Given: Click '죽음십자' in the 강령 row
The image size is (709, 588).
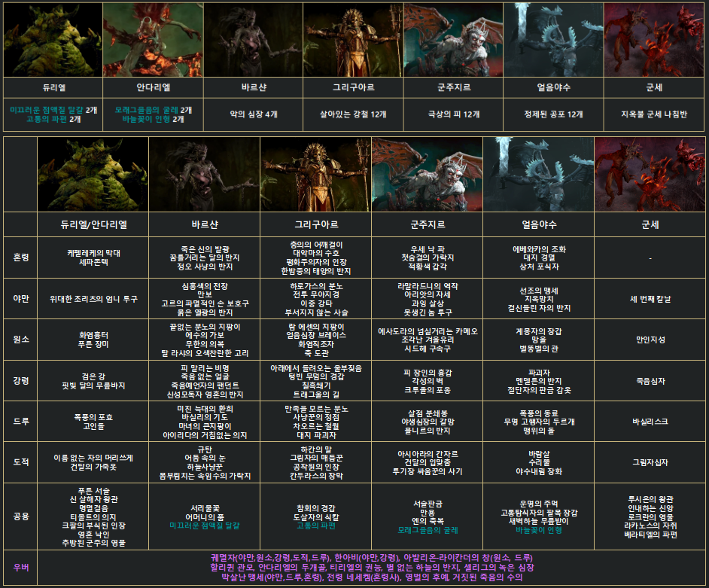Looking at the screenshot, I should pyautogui.click(x=650, y=381).
